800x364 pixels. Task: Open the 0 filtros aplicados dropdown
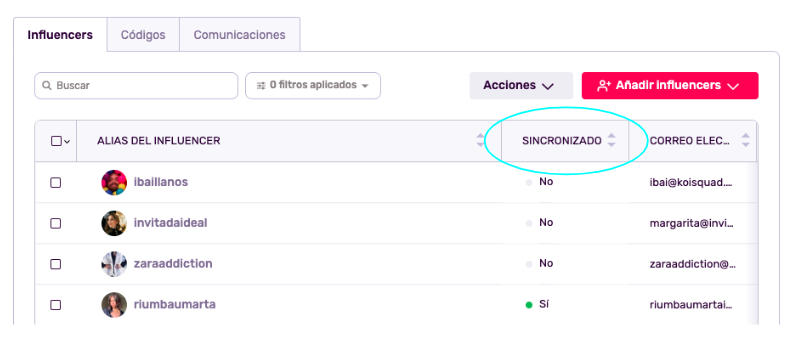coord(313,86)
